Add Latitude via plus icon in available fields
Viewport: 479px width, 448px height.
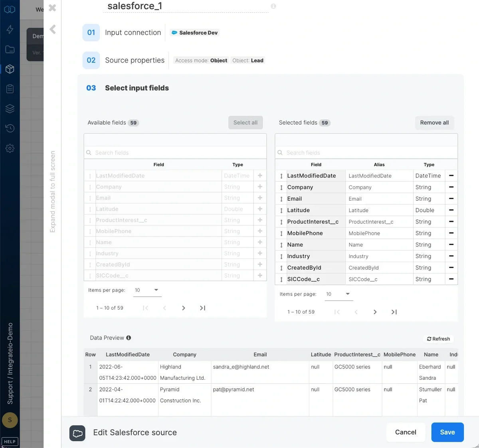tap(260, 209)
